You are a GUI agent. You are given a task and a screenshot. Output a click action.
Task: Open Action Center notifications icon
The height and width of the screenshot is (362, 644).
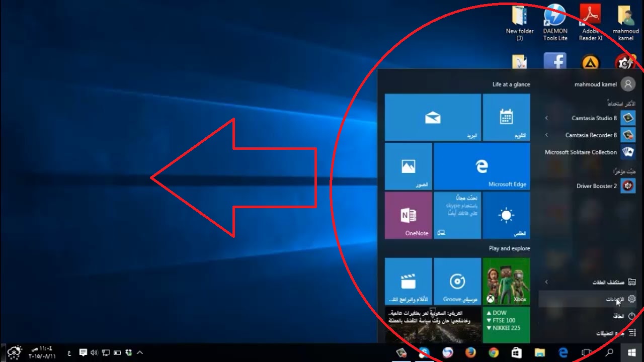coord(83,353)
